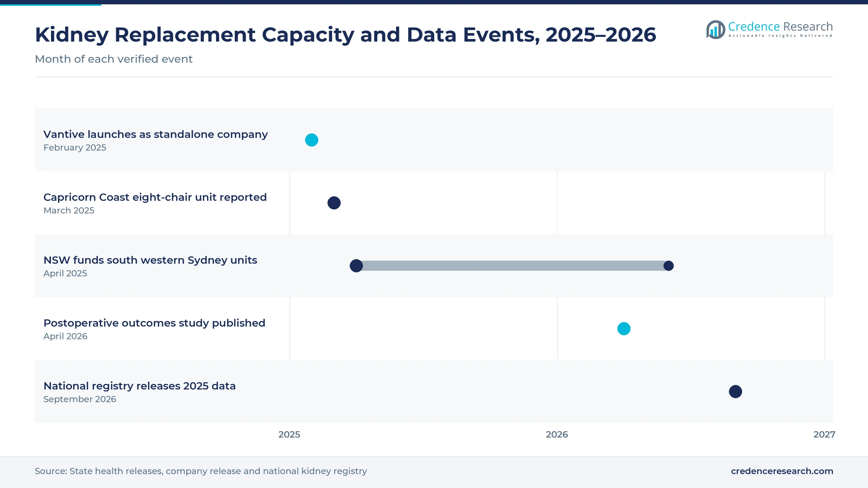Click the 'April 2025' date text
The height and width of the screenshot is (488, 868).
coord(65,273)
